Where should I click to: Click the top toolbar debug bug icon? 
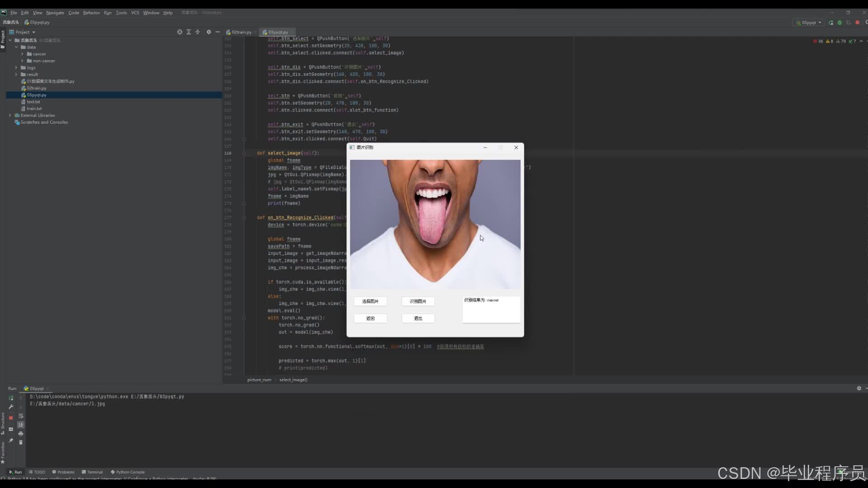[x=840, y=23]
